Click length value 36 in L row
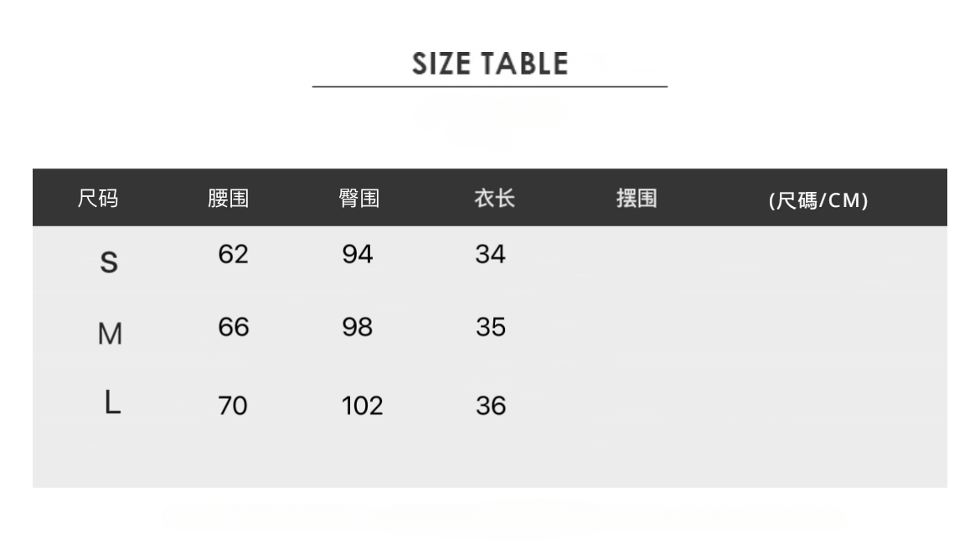Screen dimensions: 980x554 coord(491,406)
